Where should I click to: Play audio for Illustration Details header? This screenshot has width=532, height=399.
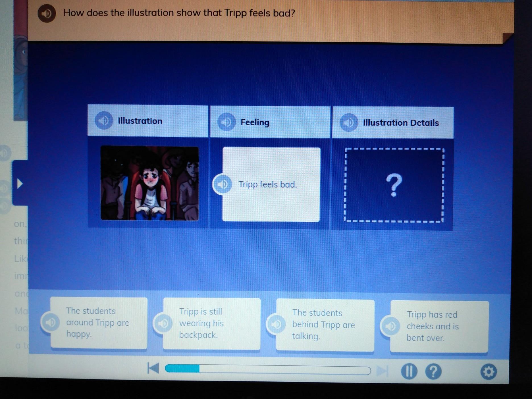349,122
